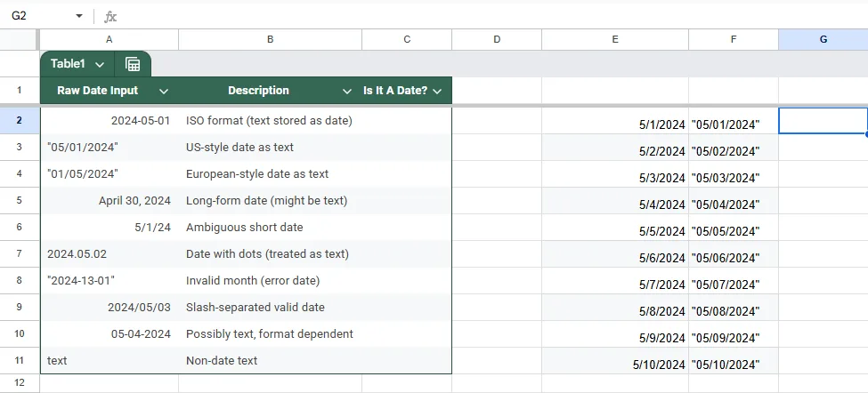Select cell containing "05/10/2024"

tap(734, 360)
